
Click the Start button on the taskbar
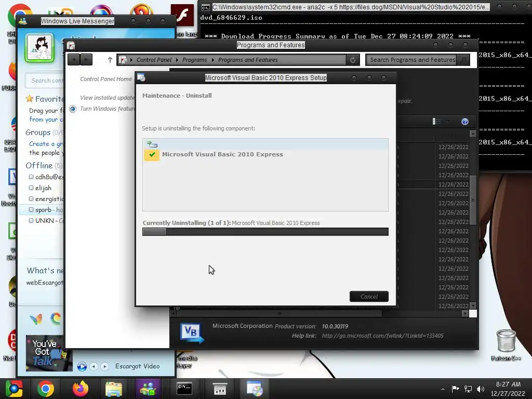pos(14,389)
